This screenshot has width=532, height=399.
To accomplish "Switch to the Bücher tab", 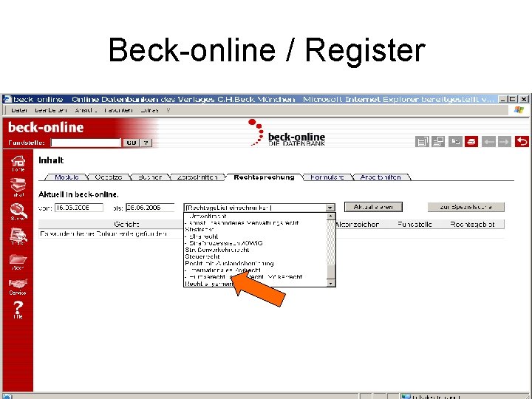I will 149,177.
